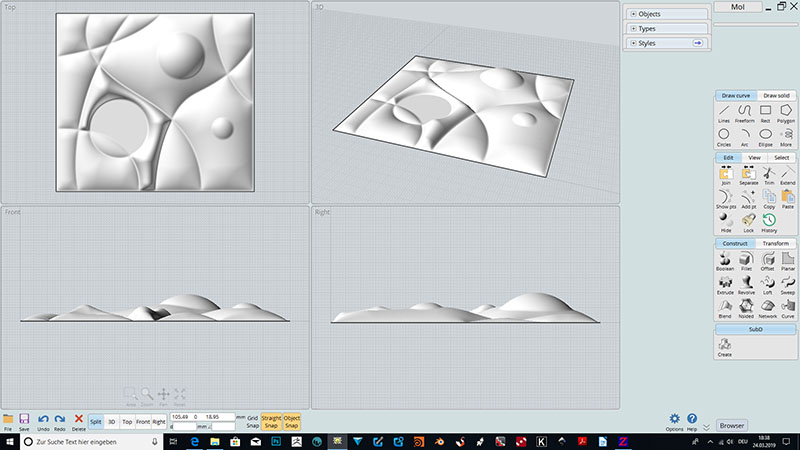
Task: Choose the Offset tool
Action: 767,261
